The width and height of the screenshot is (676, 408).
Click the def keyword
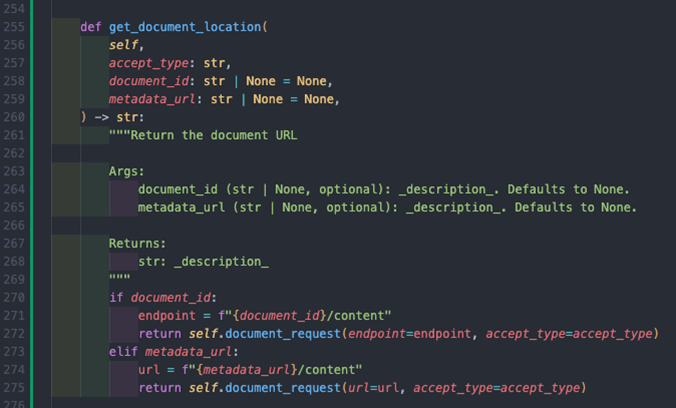(91, 28)
